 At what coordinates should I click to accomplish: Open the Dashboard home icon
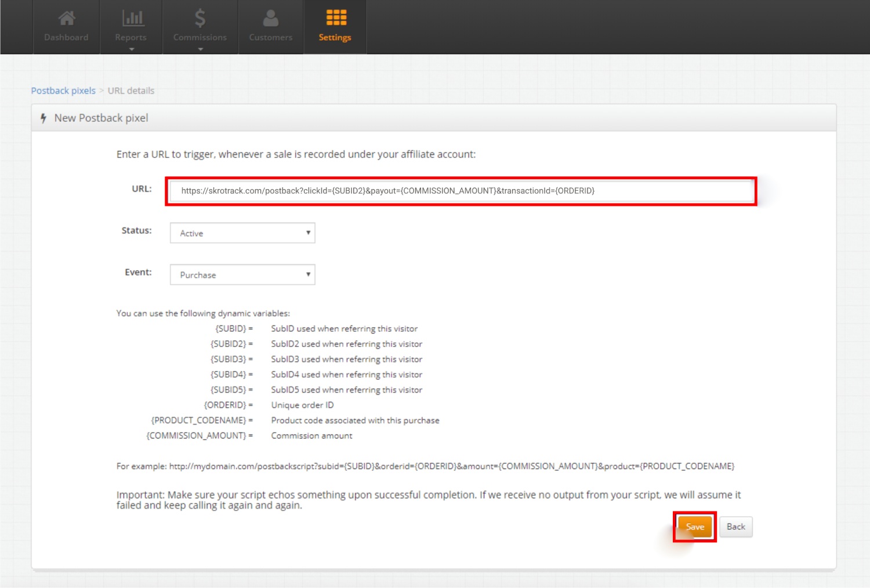[67, 19]
